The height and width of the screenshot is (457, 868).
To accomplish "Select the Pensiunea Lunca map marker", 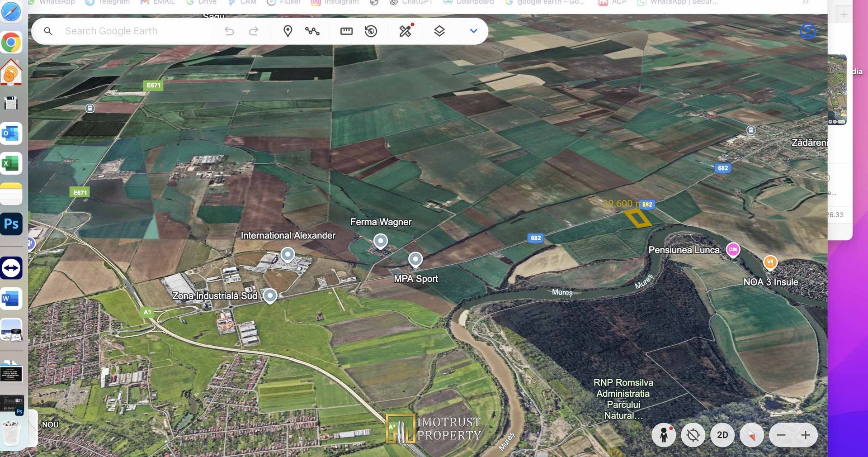I will coord(733,250).
